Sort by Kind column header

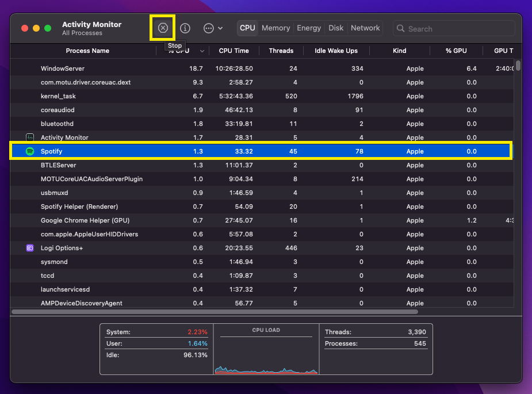click(x=399, y=51)
